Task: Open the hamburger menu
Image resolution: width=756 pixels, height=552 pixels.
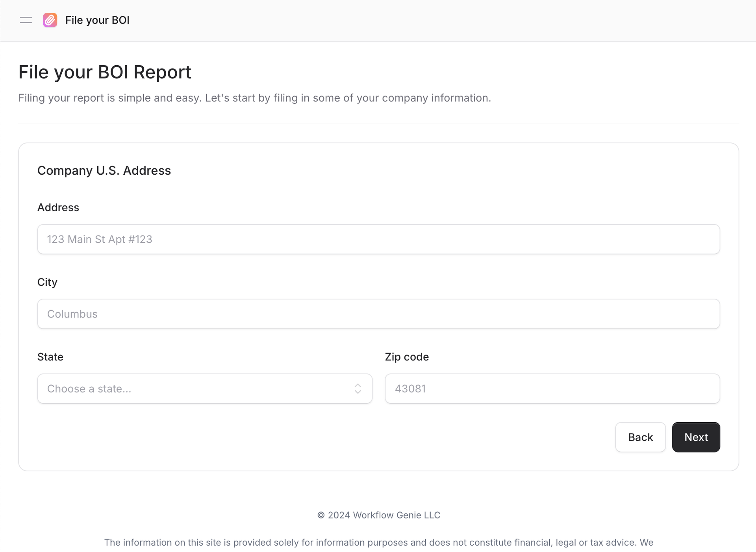Action: [x=26, y=20]
